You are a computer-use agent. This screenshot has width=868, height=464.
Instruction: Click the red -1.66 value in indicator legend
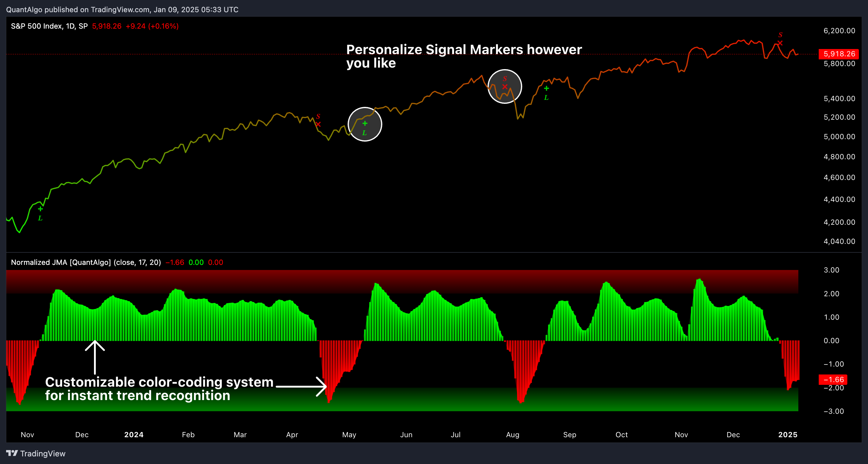click(175, 262)
